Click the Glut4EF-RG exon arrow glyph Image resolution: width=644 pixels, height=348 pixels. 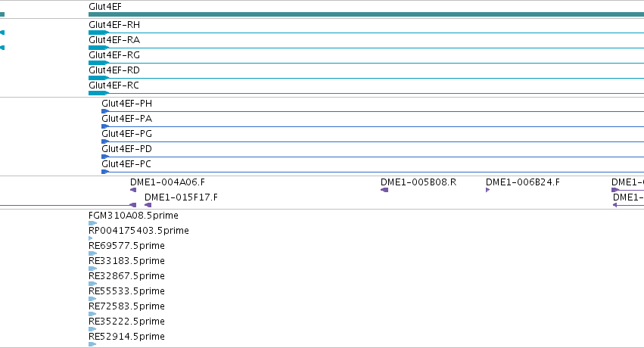(98, 63)
